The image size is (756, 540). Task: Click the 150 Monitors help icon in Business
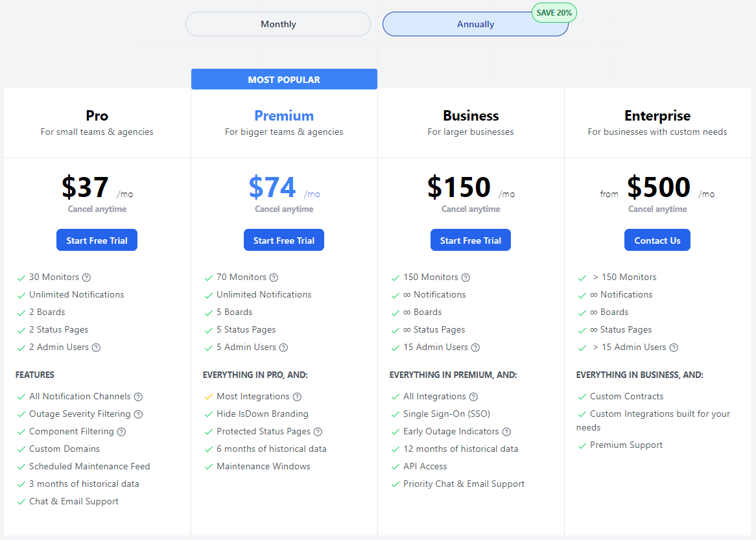click(x=466, y=277)
